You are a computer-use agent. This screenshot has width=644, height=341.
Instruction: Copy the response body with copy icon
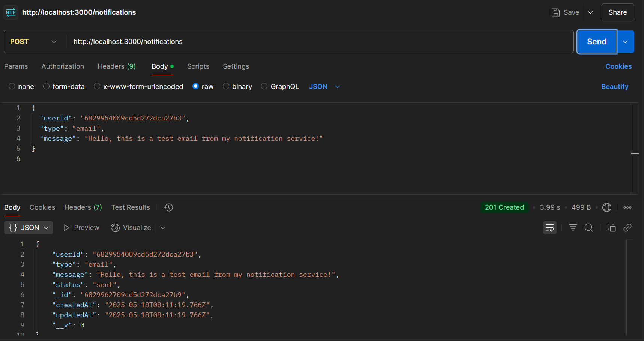point(611,228)
